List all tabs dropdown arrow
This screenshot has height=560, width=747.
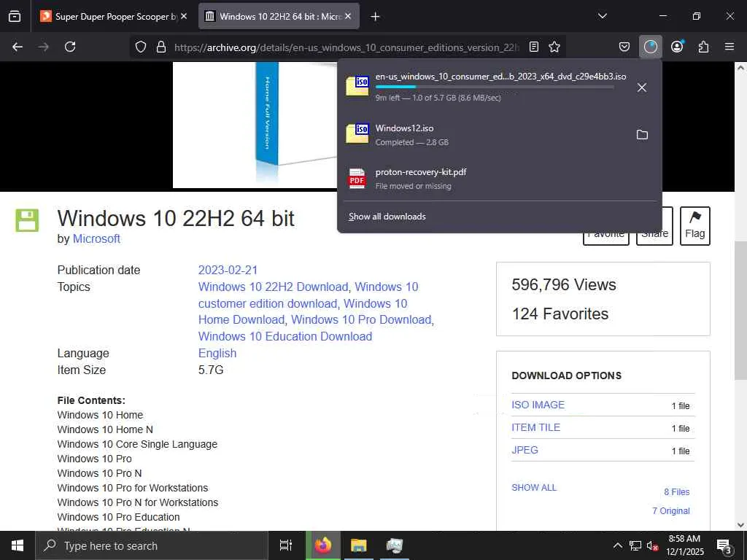[602, 16]
